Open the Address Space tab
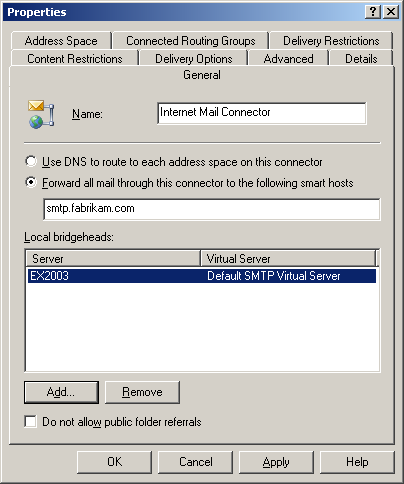Viewport: 404px width, 484px height. click(61, 41)
